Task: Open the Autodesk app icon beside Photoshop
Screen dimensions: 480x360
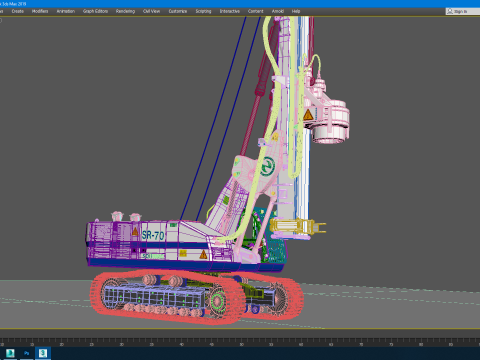Action: click(x=10, y=353)
